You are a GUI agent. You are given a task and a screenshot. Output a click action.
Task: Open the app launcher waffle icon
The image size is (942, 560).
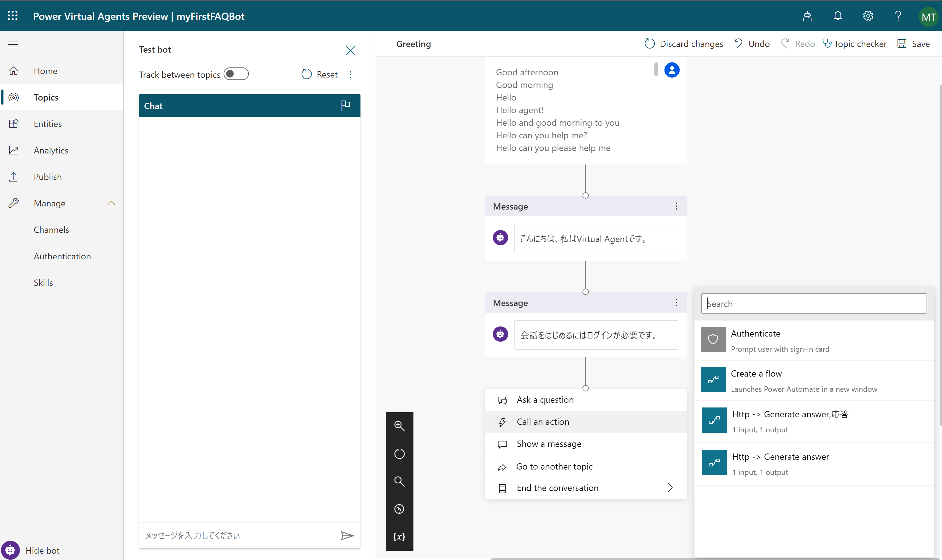(13, 16)
